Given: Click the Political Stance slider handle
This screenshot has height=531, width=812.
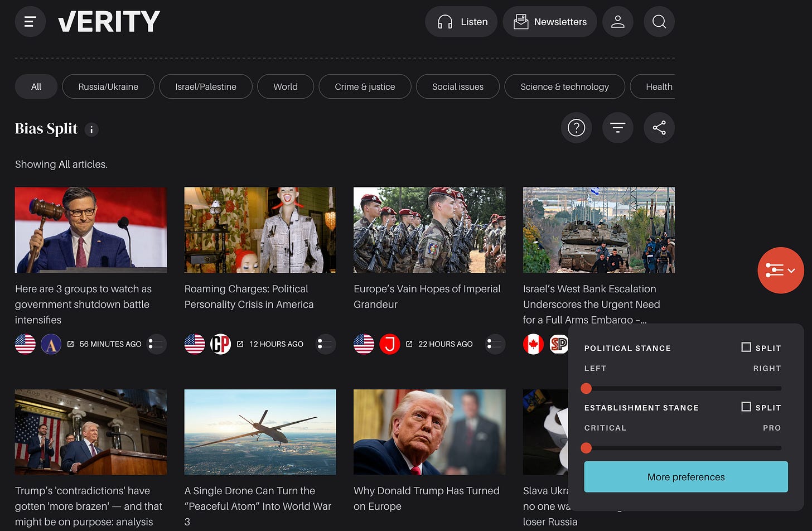Looking at the screenshot, I should (586, 388).
